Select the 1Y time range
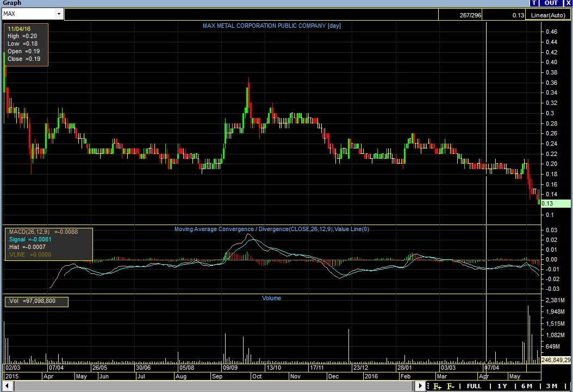The image size is (573, 392). [501, 387]
